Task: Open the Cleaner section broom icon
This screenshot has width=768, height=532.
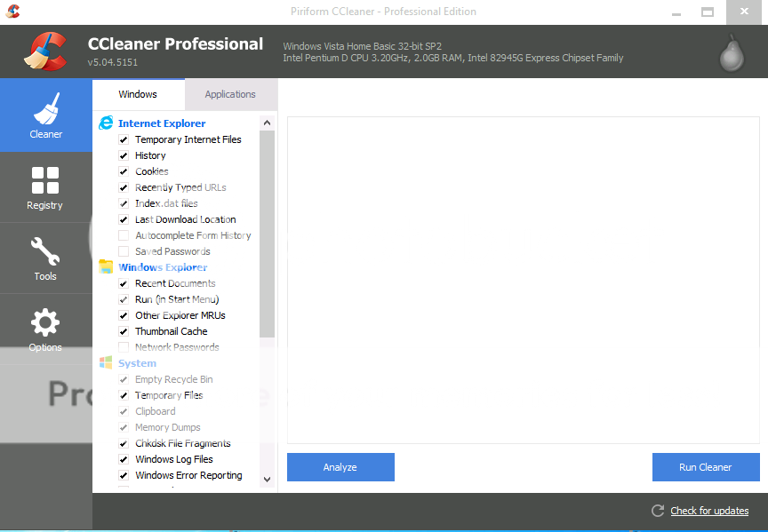Action: tap(45, 110)
